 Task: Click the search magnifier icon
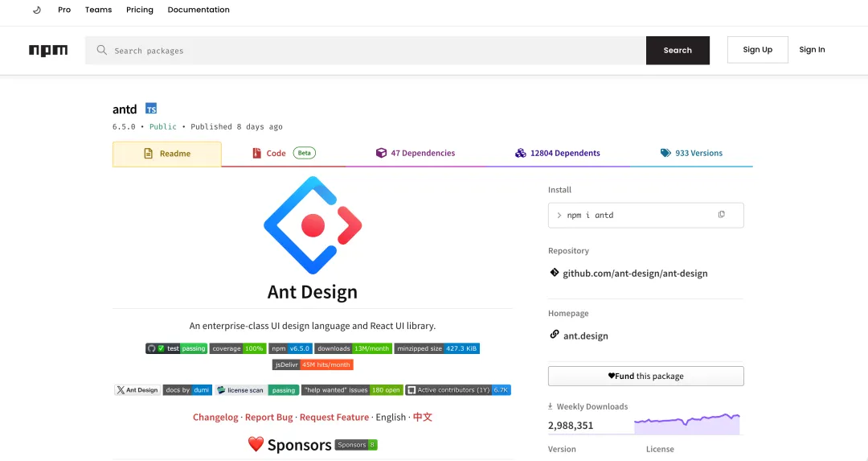pos(102,50)
